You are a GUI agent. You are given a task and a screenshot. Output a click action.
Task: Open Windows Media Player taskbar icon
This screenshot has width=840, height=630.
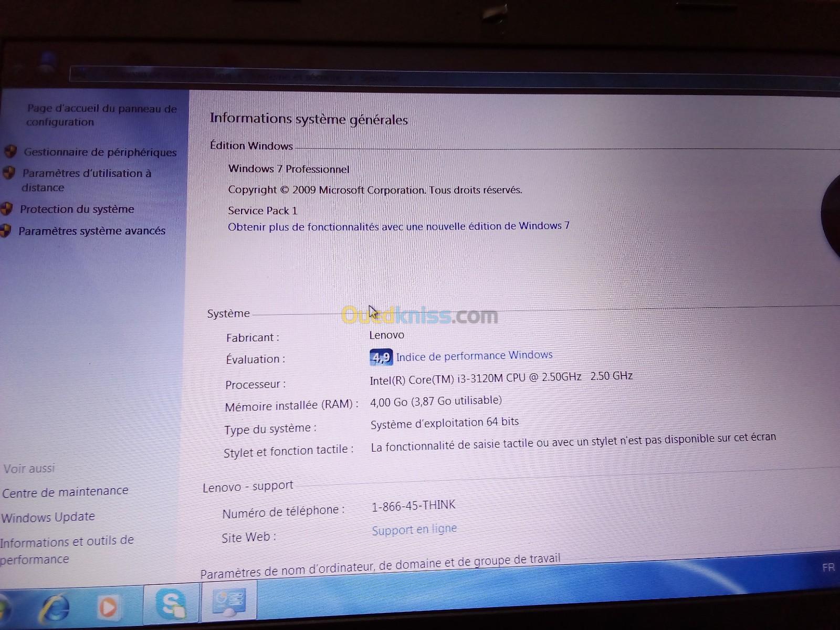[109, 608]
